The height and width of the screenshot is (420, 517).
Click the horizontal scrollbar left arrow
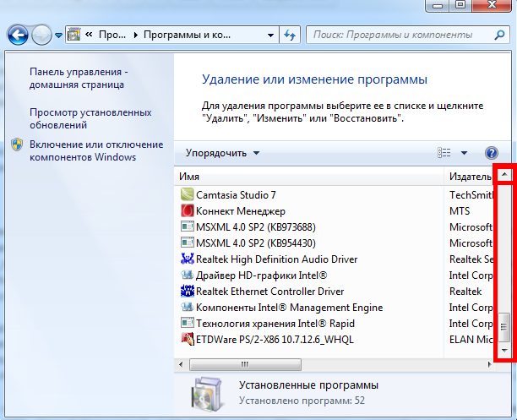pyautogui.click(x=181, y=364)
